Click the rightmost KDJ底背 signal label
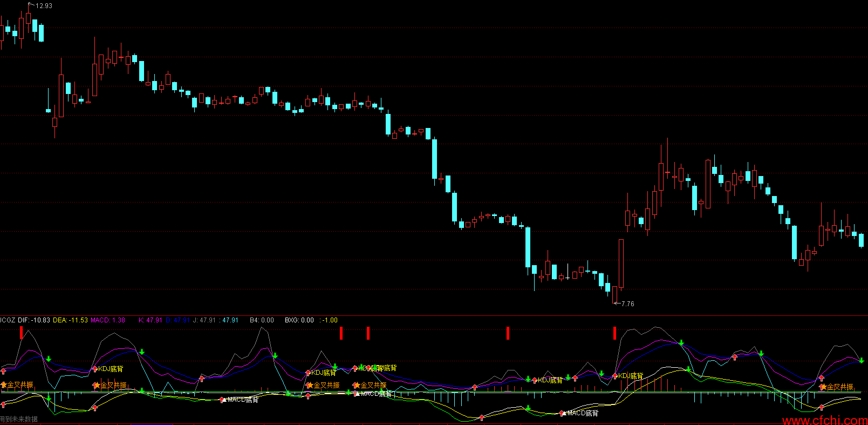868x425 pixels. [631, 376]
